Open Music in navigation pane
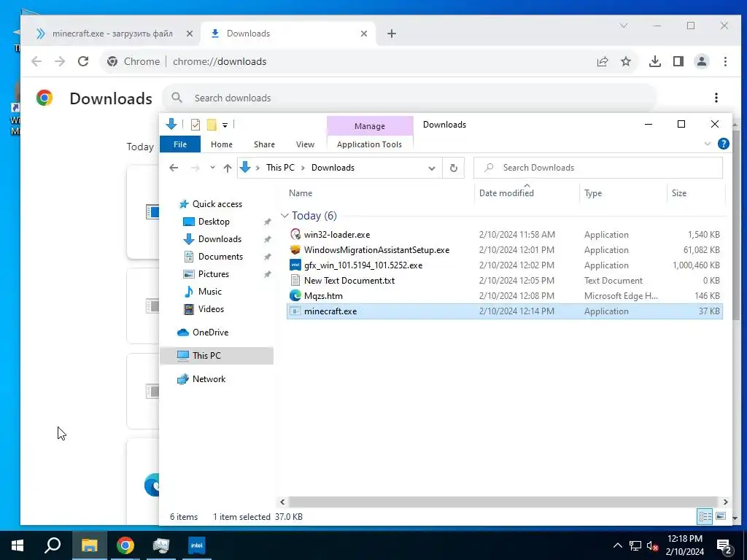747x560 pixels. (x=209, y=292)
